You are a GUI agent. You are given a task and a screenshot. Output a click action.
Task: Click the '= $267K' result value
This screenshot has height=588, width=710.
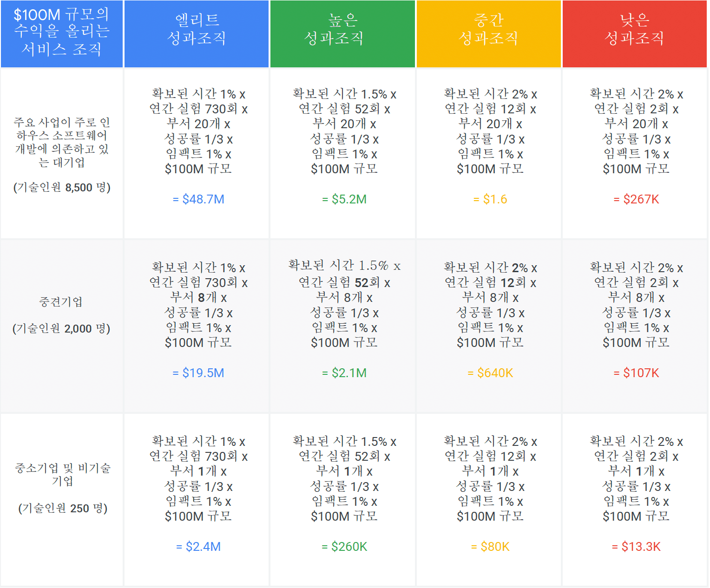[636, 199]
